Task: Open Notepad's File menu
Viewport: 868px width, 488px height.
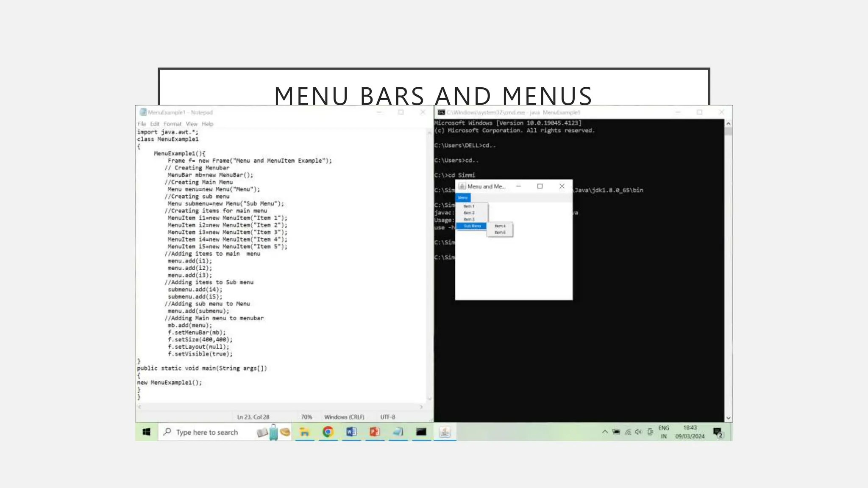Action: point(142,124)
